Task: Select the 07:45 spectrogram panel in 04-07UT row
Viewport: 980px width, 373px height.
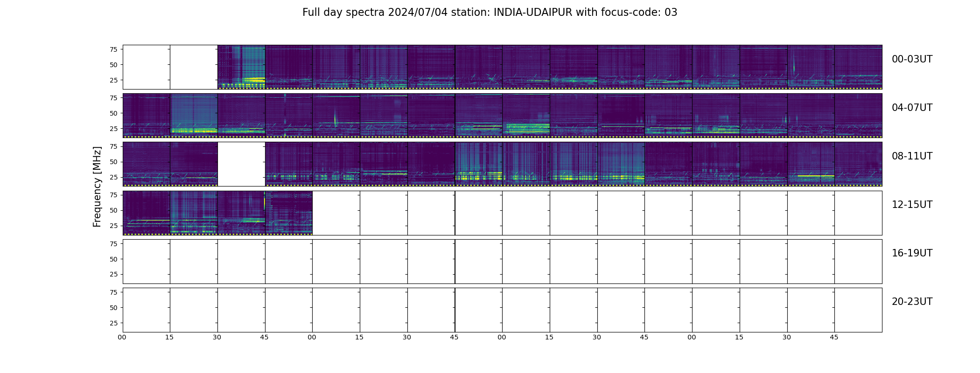Action: tap(858, 116)
